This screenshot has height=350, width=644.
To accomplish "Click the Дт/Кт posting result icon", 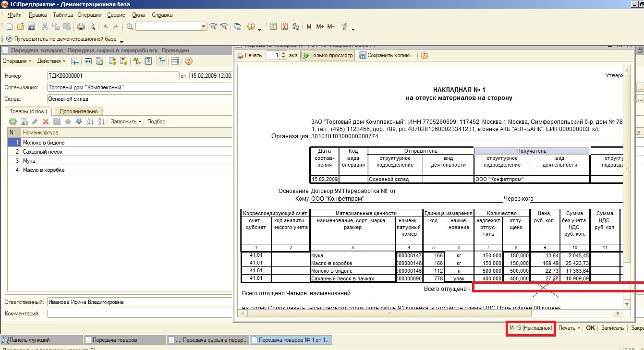I will (137, 61).
